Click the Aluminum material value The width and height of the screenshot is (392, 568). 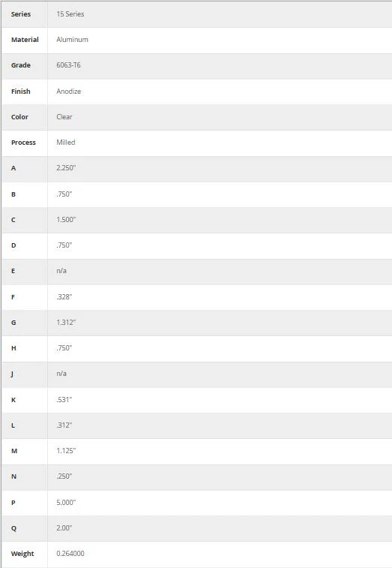(x=72, y=40)
